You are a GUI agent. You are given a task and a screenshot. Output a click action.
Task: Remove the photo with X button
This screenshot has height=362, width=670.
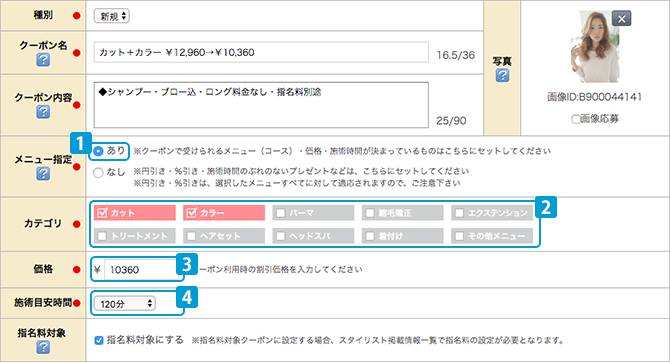(622, 18)
